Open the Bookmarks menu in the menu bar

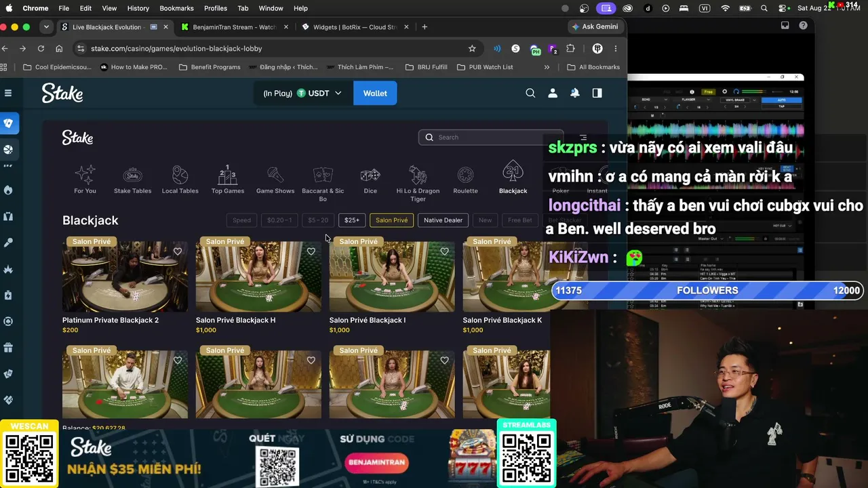(x=176, y=8)
